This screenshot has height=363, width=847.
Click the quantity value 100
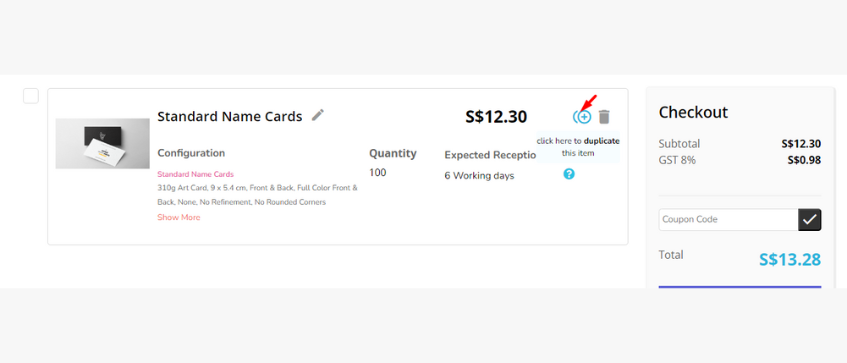point(378,173)
